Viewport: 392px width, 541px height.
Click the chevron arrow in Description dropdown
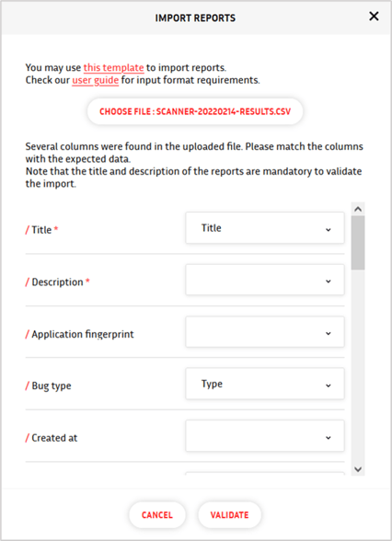coord(329,282)
